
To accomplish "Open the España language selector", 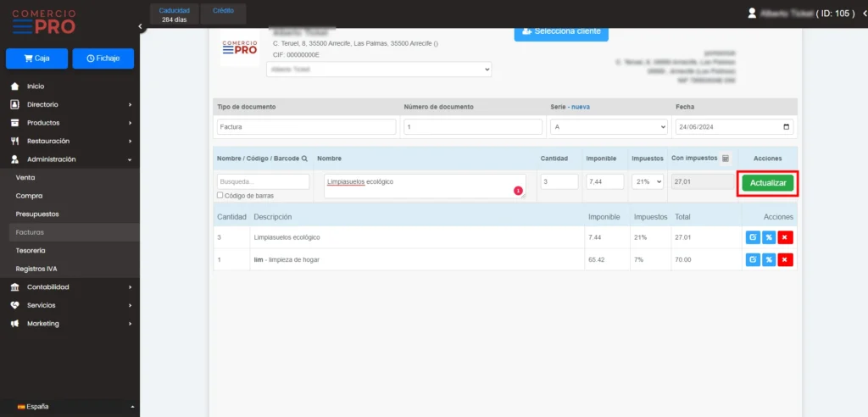I will (x=70, y=407).
